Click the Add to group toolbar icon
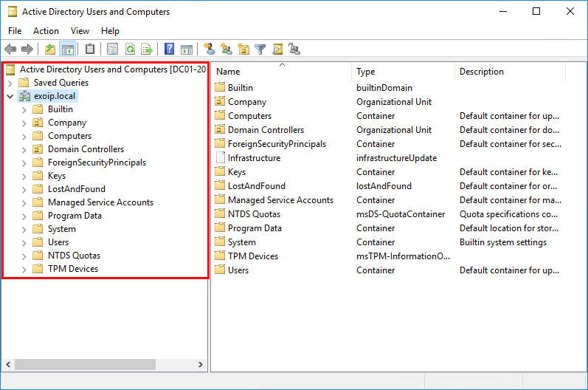This screenshot has width=588, height=390. click(294, 49)
